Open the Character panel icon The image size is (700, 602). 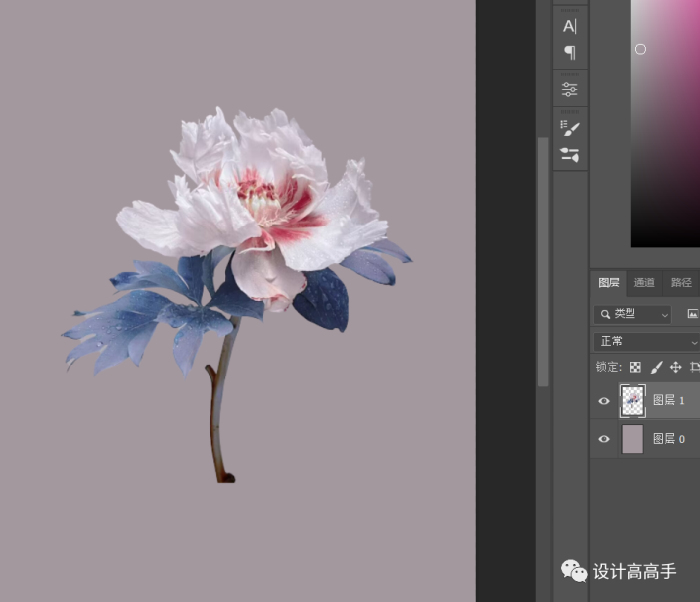[570, 27]
